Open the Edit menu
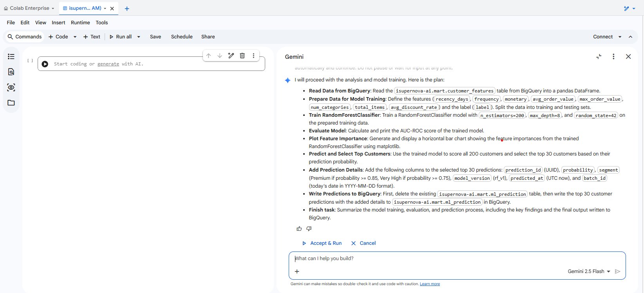Image resolution: width=644 pixels, height=293 pixels. click(25, 23)
